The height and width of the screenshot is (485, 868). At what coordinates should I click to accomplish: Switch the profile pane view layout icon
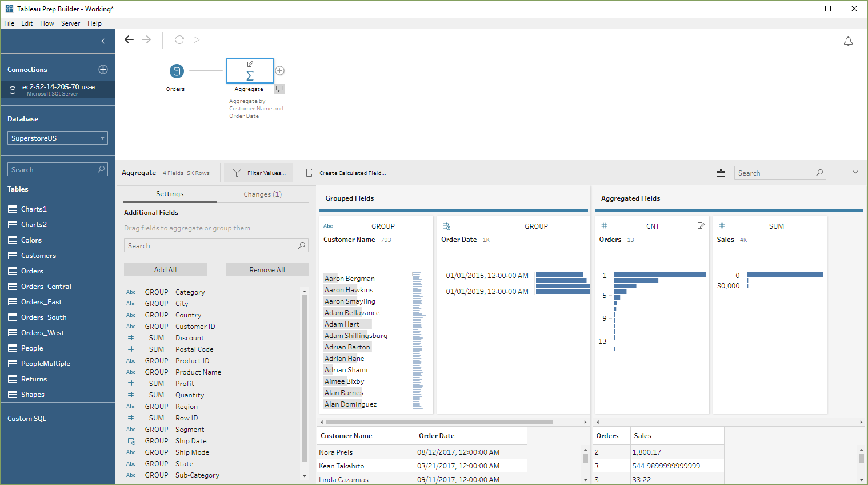pos(721,173)
